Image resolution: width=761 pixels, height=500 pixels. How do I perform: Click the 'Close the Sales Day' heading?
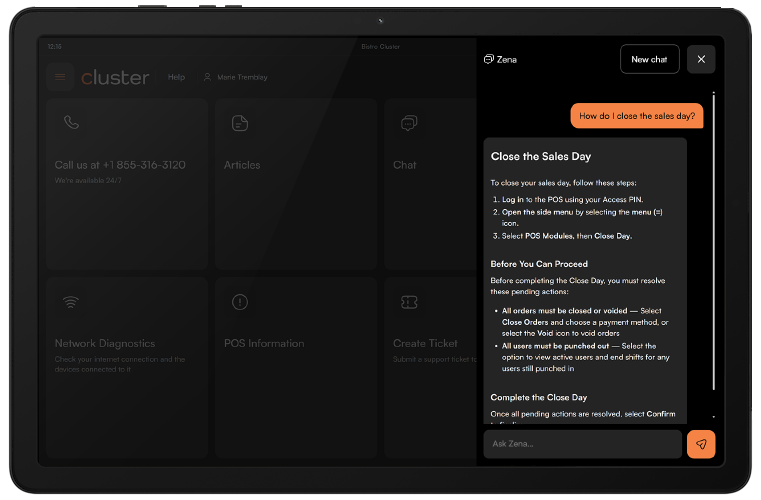click(x=541, y=156)
